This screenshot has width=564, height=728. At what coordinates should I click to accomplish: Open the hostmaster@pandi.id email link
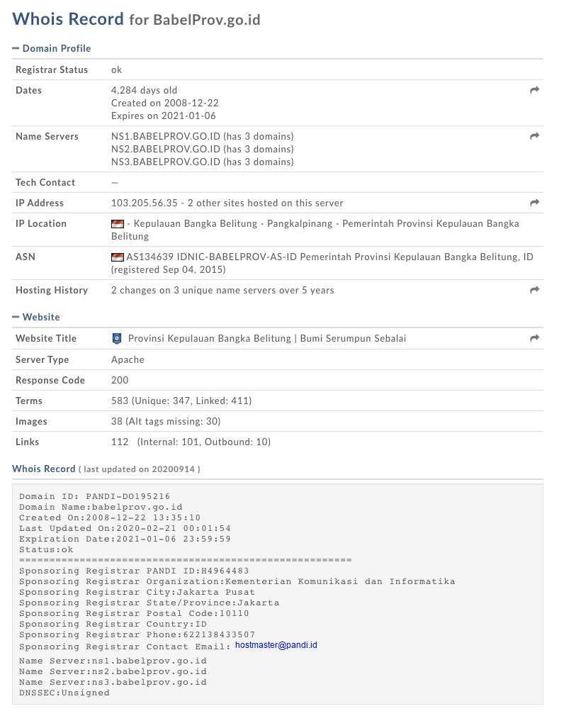276,645
